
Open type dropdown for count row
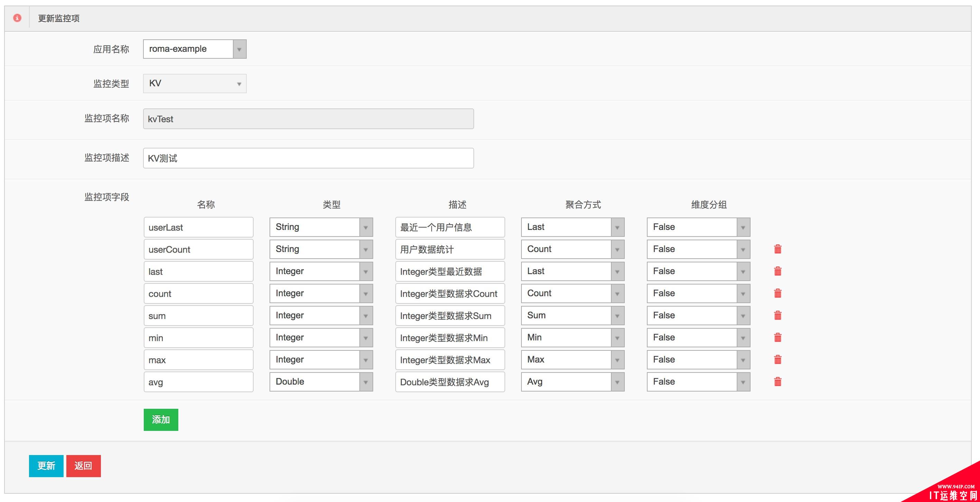pos(321,293)
